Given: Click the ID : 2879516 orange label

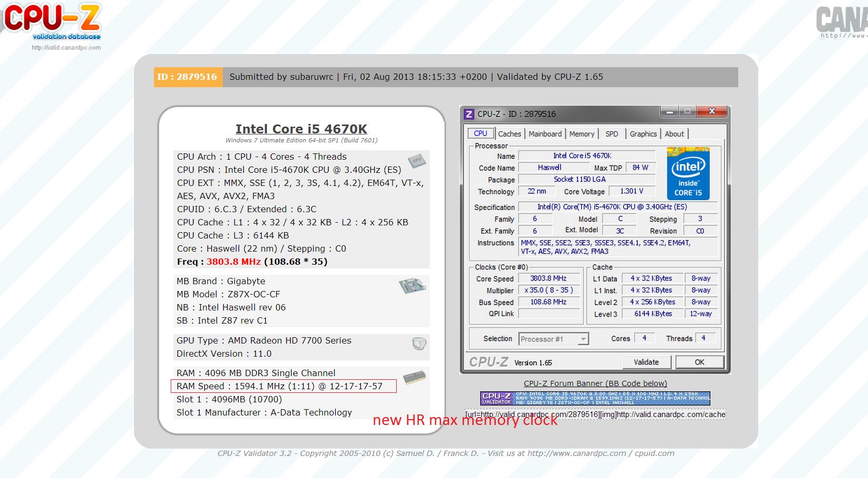Looking at the screenshot, I should click(188, 77).
